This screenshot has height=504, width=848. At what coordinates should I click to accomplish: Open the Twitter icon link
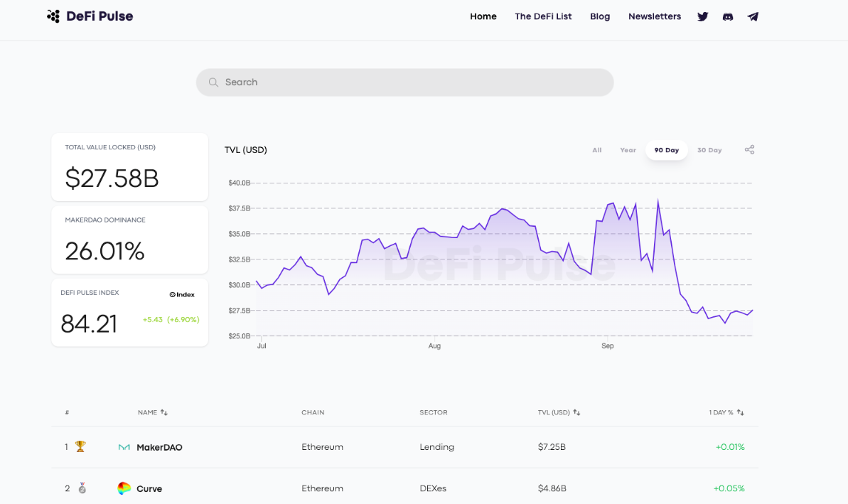pos(702,16)
